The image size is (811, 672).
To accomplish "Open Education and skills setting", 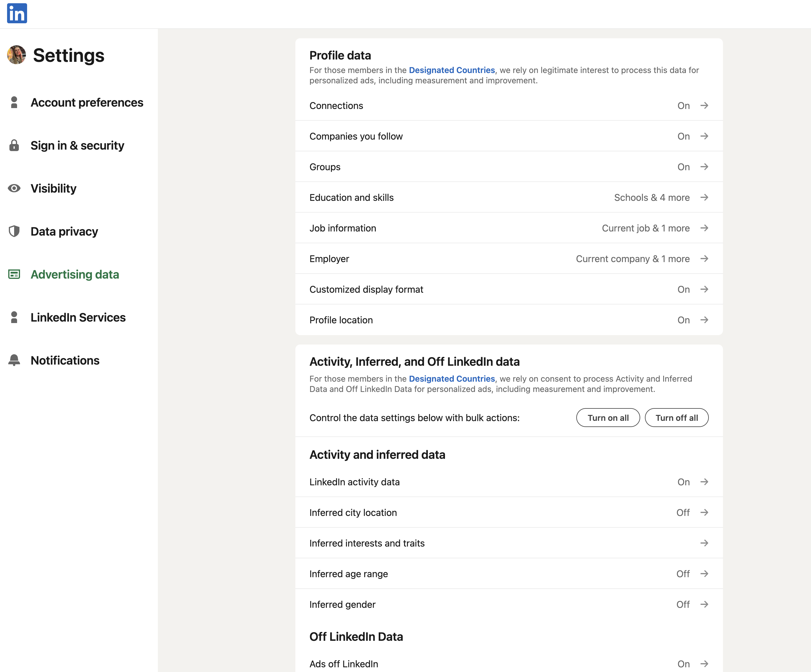I will [509, 197].
